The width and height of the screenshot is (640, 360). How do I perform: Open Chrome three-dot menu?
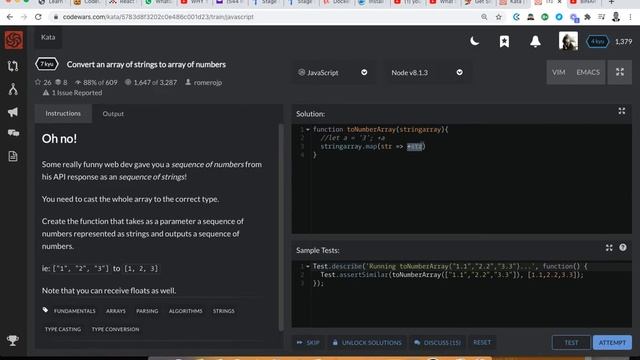coord(630,17)
